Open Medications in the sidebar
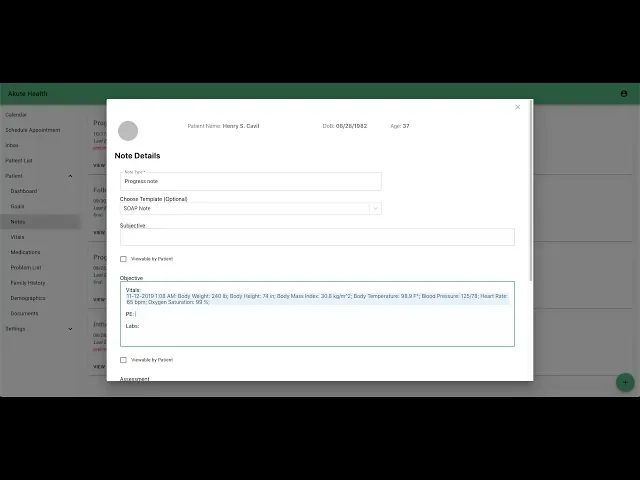This screenshot has height=480, width=640. 25,252
